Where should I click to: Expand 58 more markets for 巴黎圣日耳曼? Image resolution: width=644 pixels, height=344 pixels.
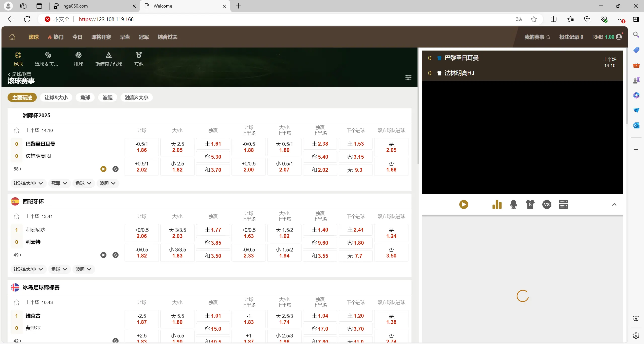click(17, 169)
